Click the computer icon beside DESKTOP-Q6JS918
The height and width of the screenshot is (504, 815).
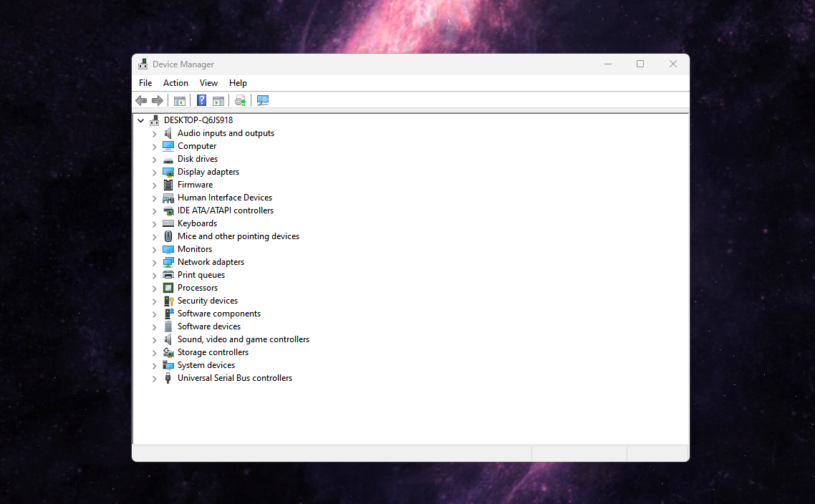[x=154, y=120]
